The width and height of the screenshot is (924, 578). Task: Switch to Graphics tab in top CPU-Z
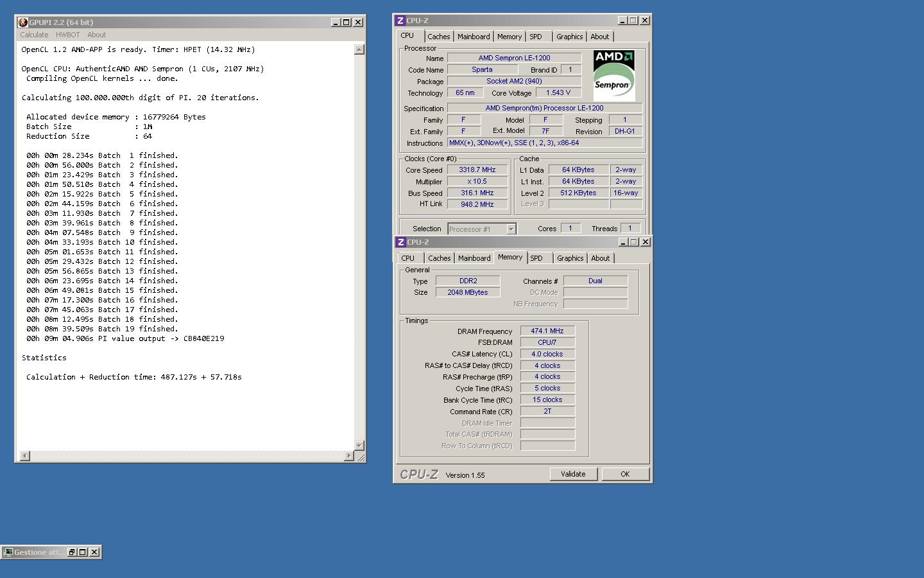[x=570, y=37]
